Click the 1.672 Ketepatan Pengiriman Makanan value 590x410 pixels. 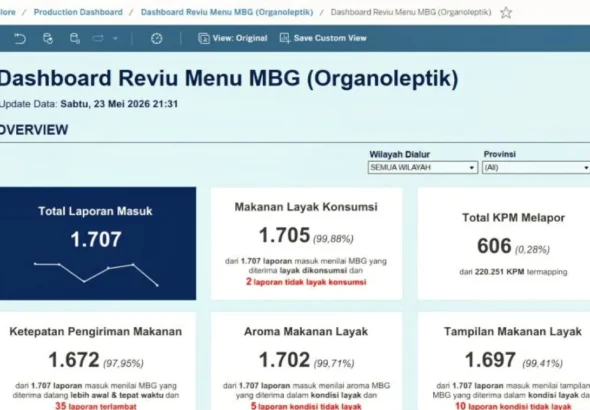[x=74, y=360]
